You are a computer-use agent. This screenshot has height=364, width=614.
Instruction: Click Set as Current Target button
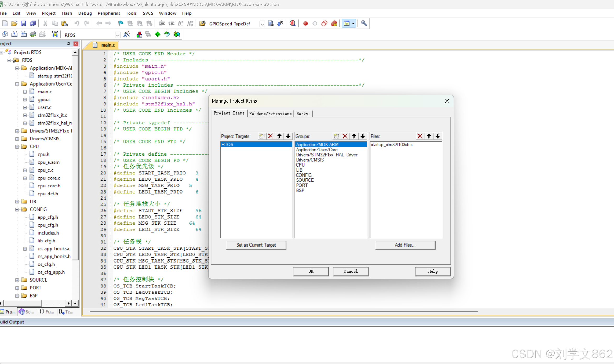256,245
